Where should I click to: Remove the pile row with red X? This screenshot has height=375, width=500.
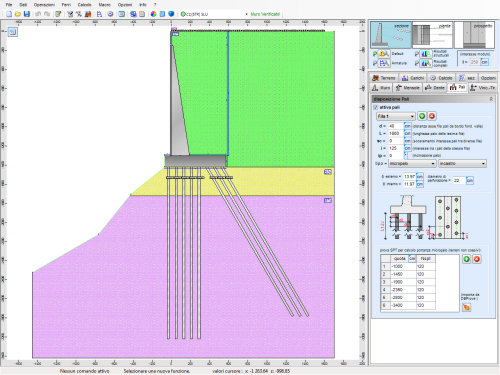click(432, 116)
